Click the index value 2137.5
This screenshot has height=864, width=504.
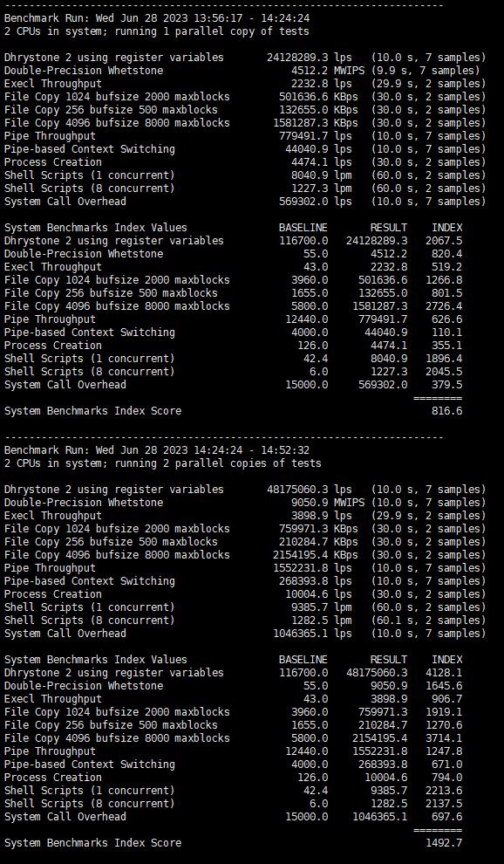444,804
